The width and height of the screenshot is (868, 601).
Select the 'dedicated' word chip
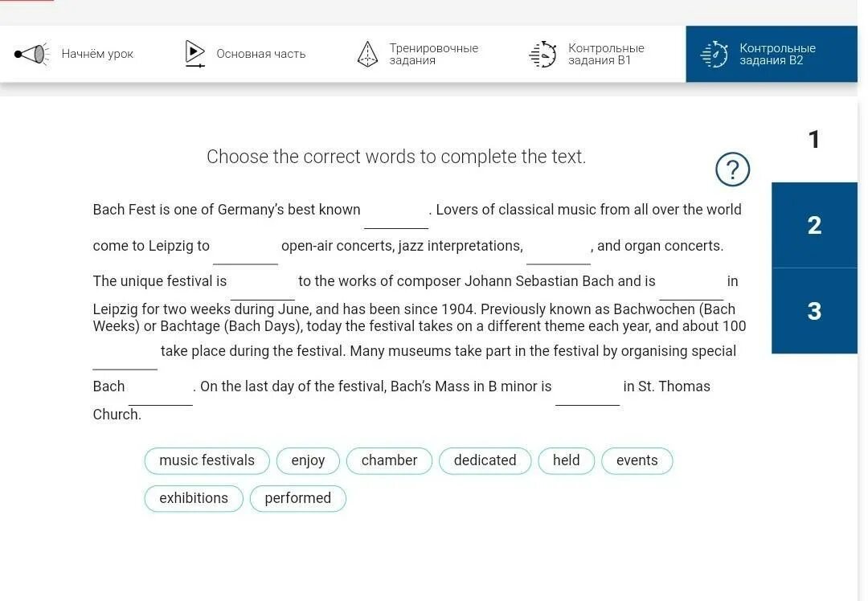pos(485,460)
